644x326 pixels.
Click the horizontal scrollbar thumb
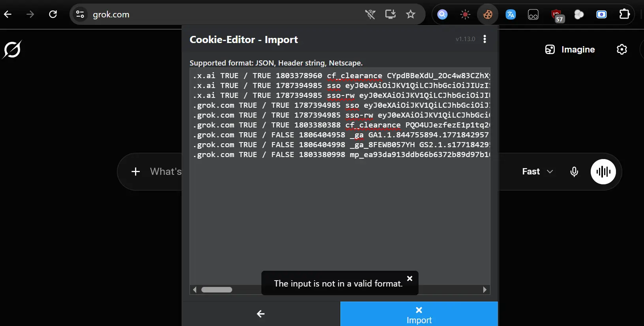click(x=217, y=290)
